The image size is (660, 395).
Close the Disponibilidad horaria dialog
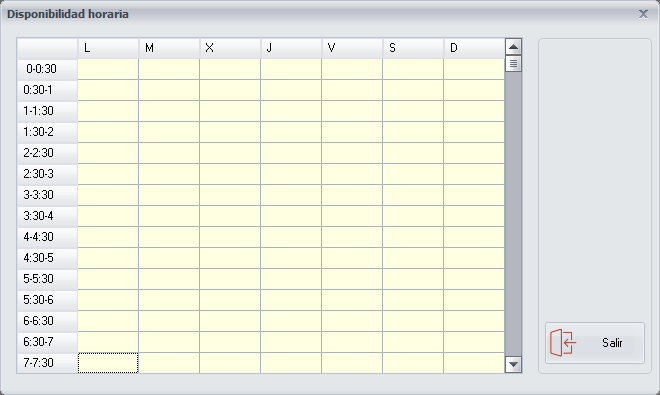point(643,14)
